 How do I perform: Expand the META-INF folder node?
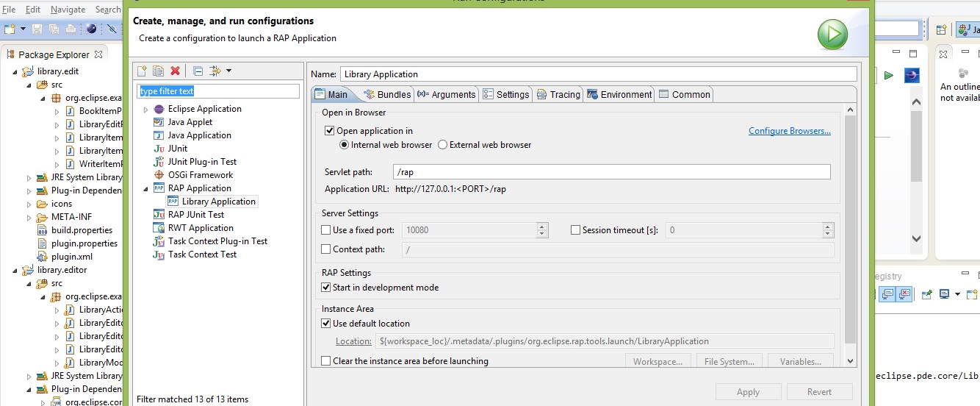pos(29,217)
